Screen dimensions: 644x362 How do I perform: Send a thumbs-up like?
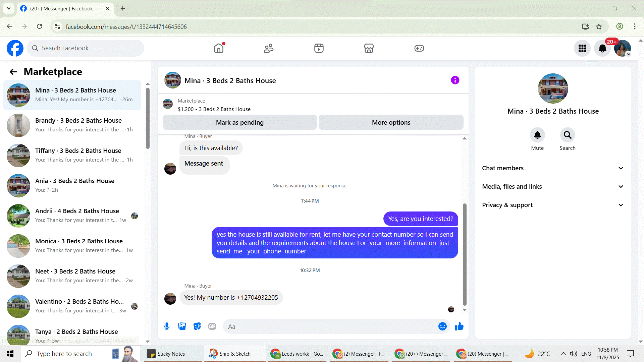tap(459, 326)
